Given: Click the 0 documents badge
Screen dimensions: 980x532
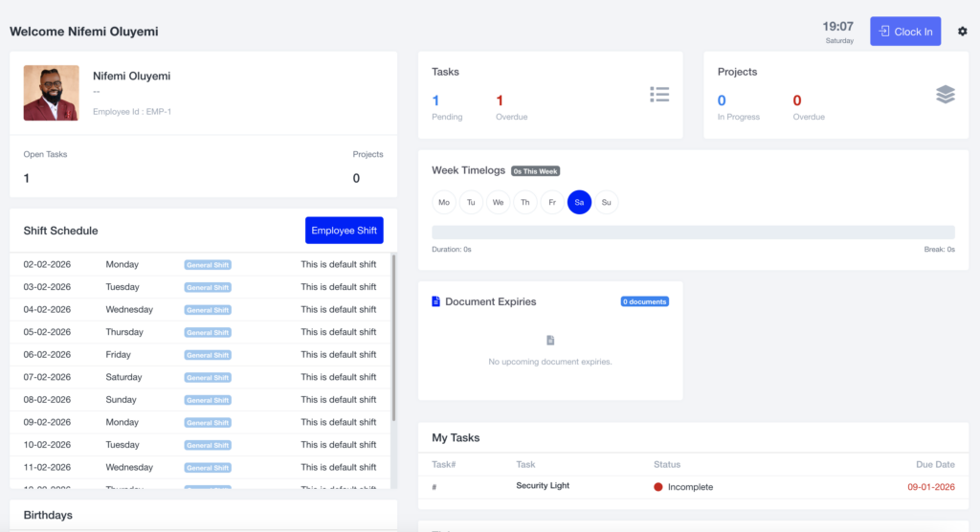Looking at the screenshot, I should pos(644,302).
